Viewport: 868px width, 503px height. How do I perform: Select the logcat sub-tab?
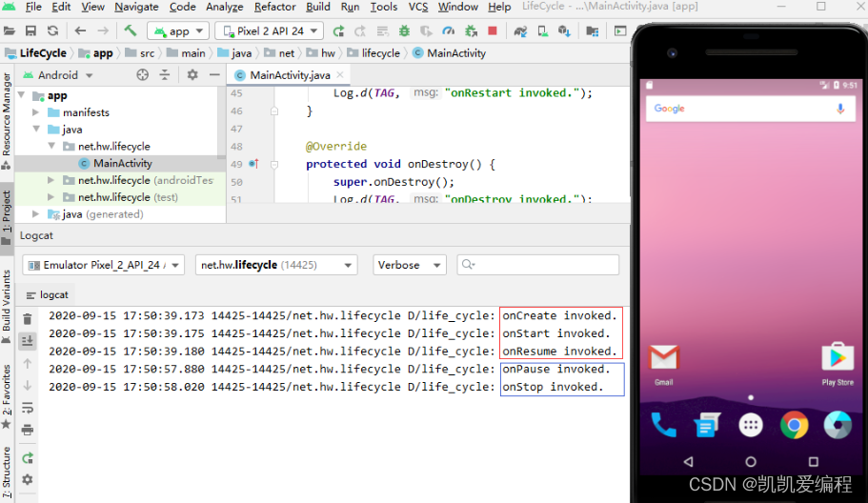[48, 295]
